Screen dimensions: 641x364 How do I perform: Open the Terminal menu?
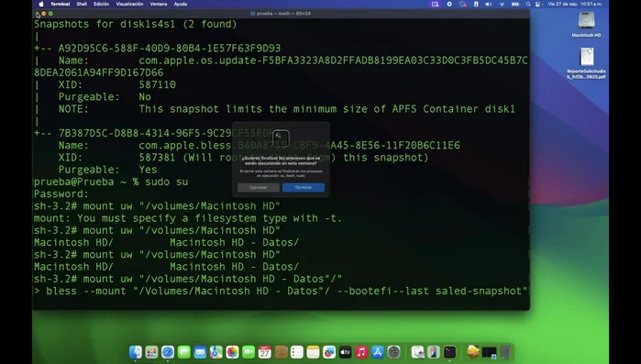60,4
